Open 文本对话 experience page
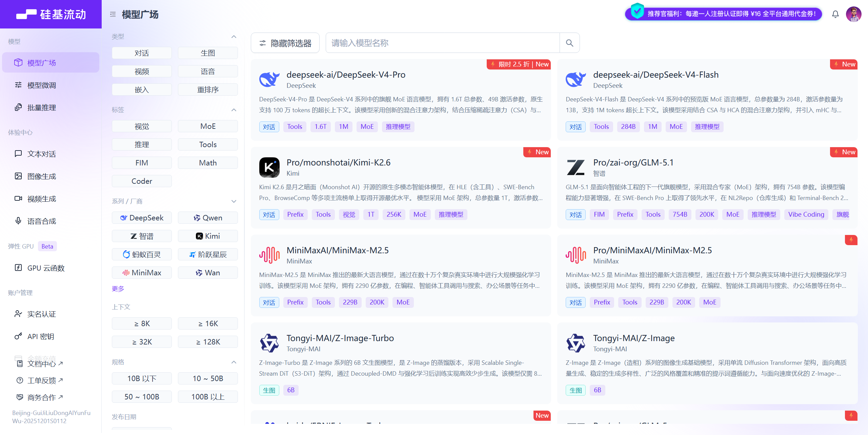The width and height of the screenshot is (868, 435). pyautogui.click(x=51, y=154)
